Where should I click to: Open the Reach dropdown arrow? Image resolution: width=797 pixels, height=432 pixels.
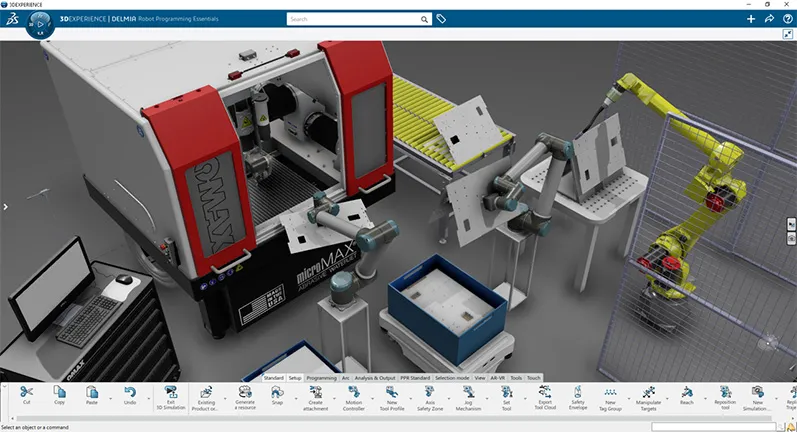click(706, 398)
